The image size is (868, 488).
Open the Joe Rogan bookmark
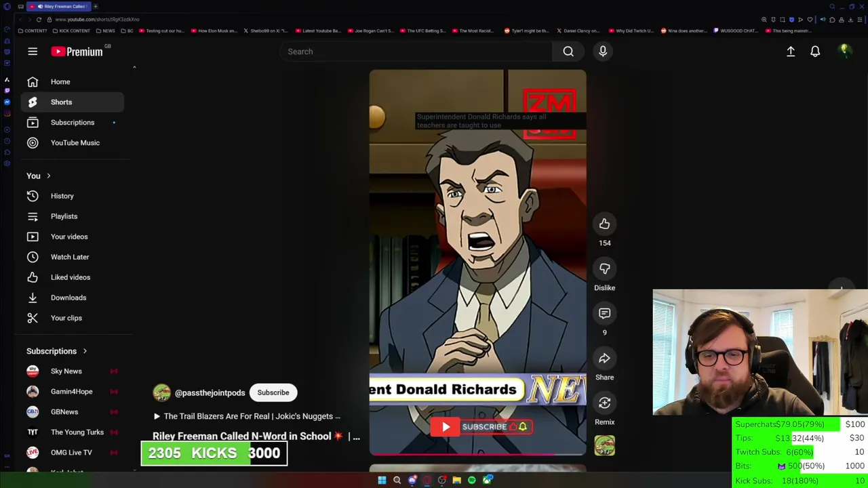(370, 30)
